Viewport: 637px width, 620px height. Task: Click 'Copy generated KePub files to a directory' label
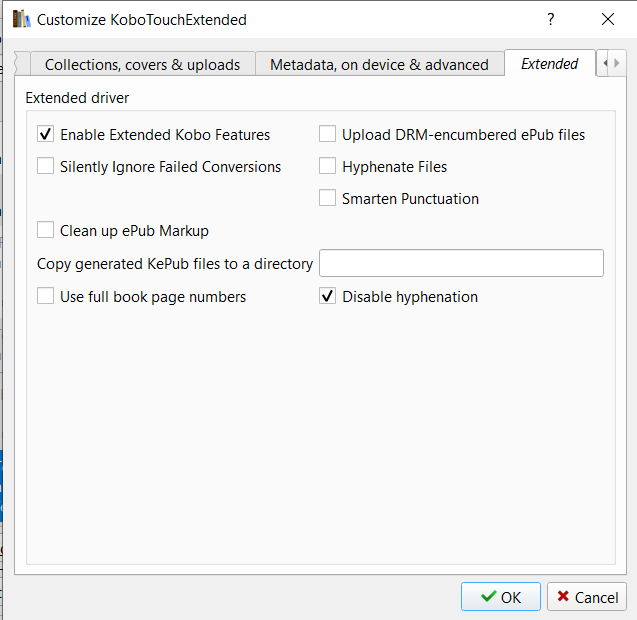tap(175, 264)
